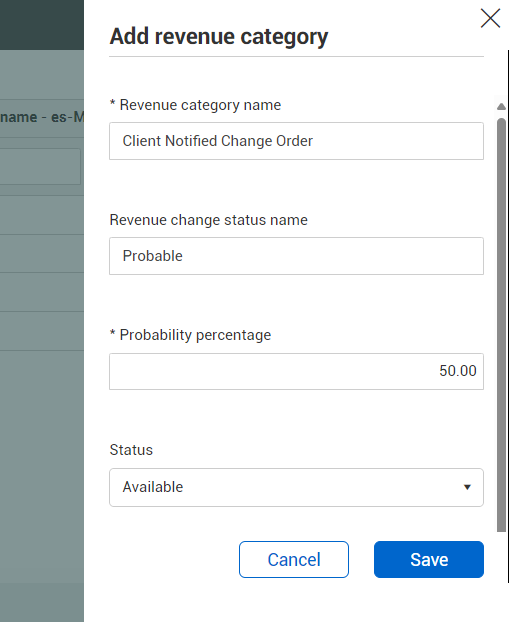Viewport: 509px width, 622px height.
Task: Cancel adding the revenue category
Action: click(294, 559)
